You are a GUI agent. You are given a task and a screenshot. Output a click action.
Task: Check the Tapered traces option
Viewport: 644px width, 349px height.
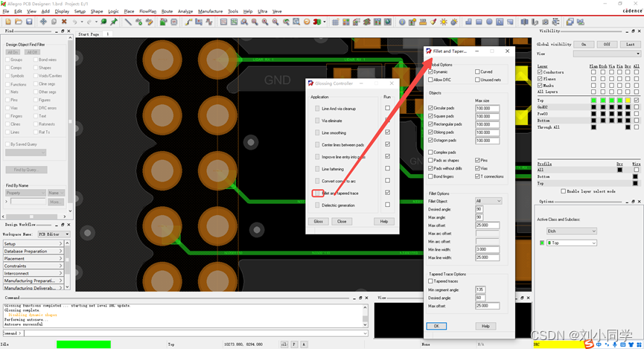431,281
